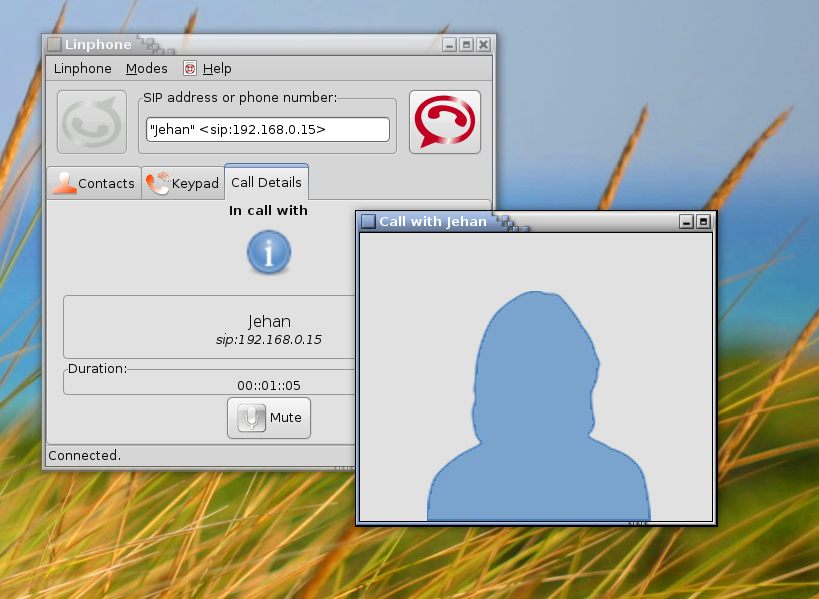Open the Help menu
The image size is (819, 599).
coord(217,68)
